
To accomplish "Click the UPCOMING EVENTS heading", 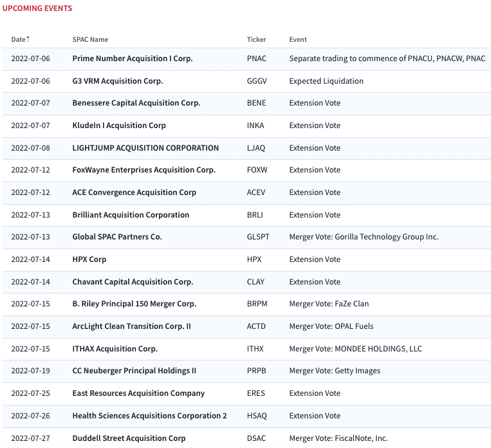I will [37, 8].
